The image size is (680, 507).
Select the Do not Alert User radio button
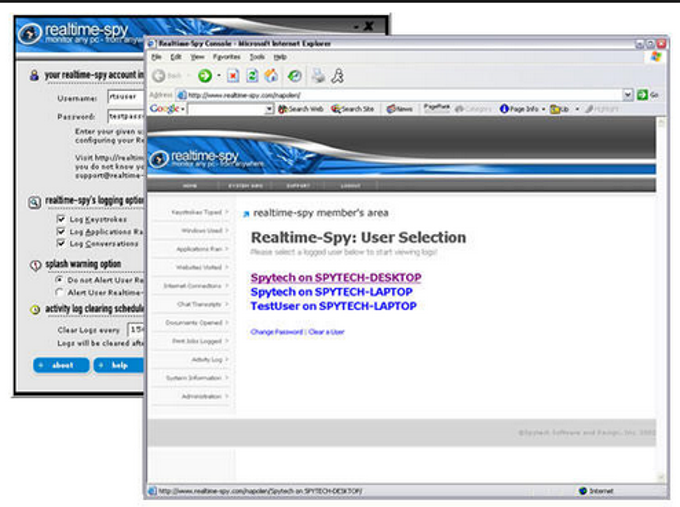[59, 280]
